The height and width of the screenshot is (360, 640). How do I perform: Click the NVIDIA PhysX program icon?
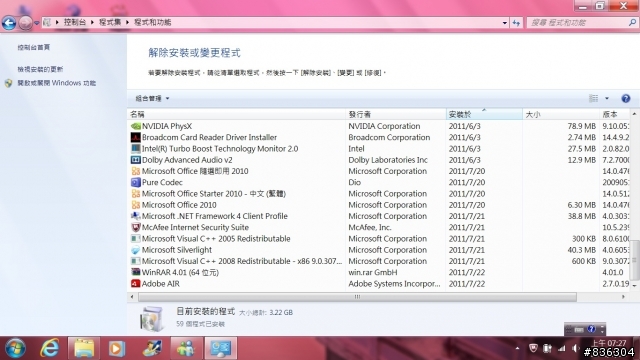pyautogui.click(x=136, y=126)
